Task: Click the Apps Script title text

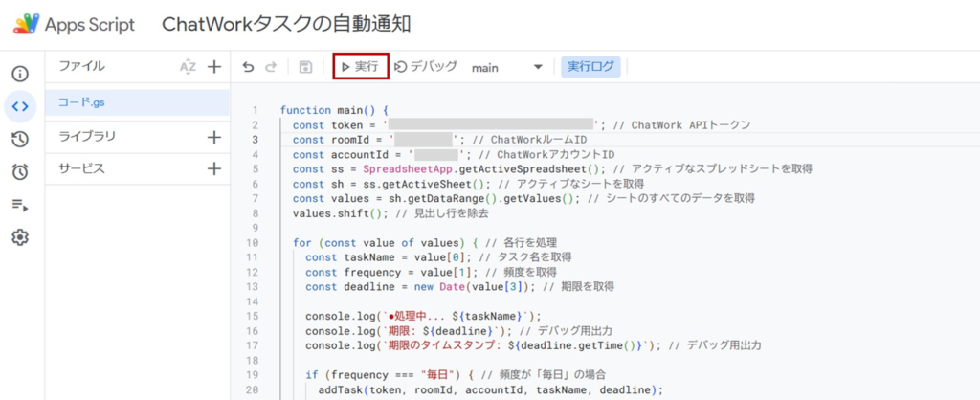Action: pos(89,24)
